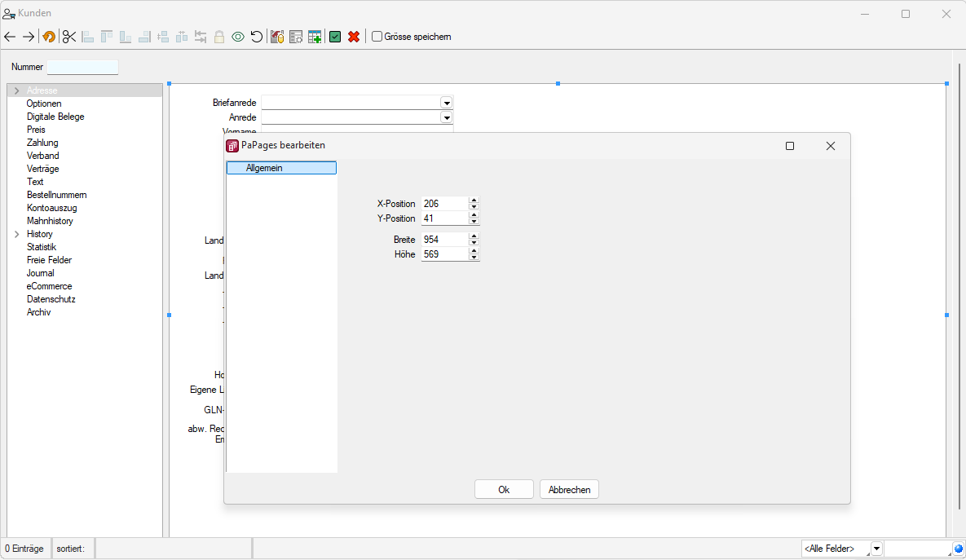The height and width of the screenshot is (560, 966).
Task: Expand the History tree node
Action: pyautogui.click(x=16, y=234)
